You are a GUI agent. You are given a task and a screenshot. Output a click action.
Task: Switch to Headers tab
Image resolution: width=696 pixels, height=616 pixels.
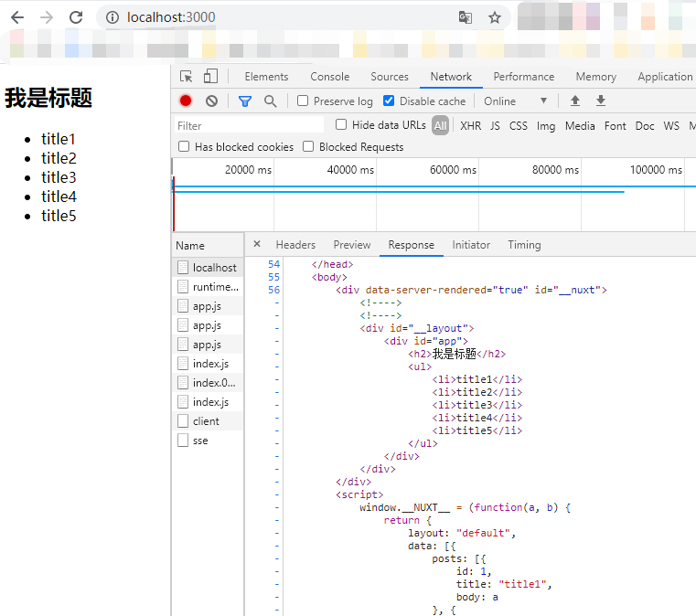coord(295,245)
